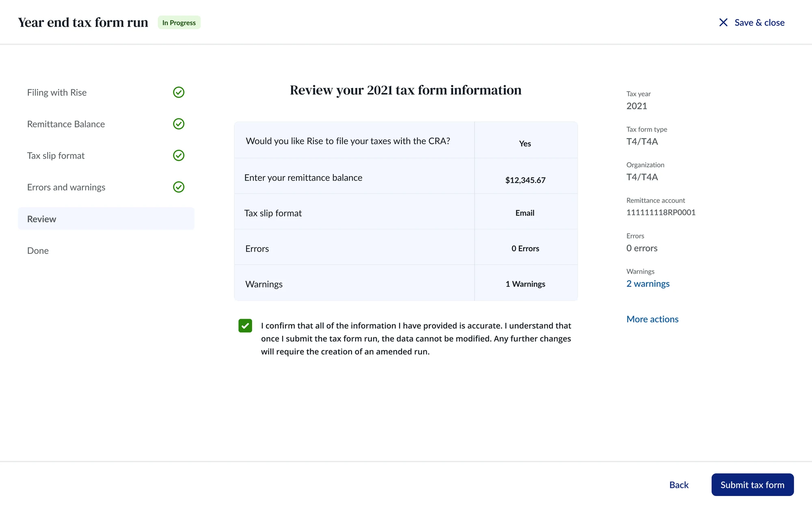Go back using the Back button
Image resolution: width=812 pixels, height=507 pixels.
(x=679, y=485)
